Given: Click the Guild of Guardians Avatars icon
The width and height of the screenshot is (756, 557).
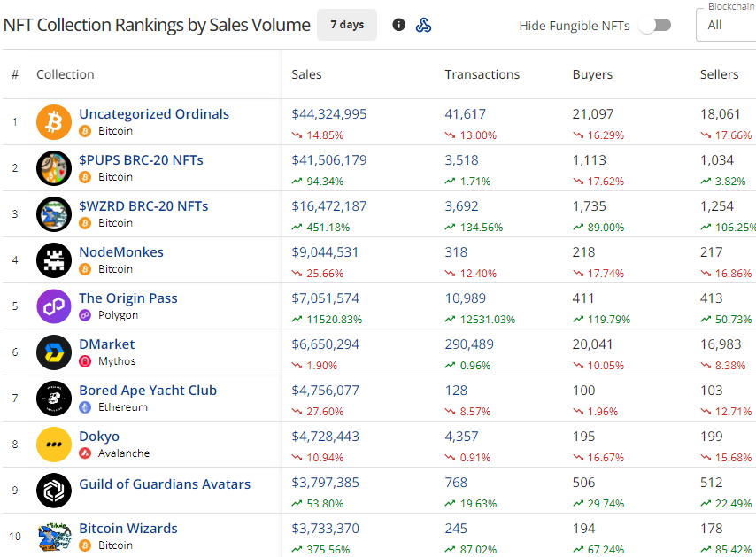Looking at the screenshot, I should [54, 491].
